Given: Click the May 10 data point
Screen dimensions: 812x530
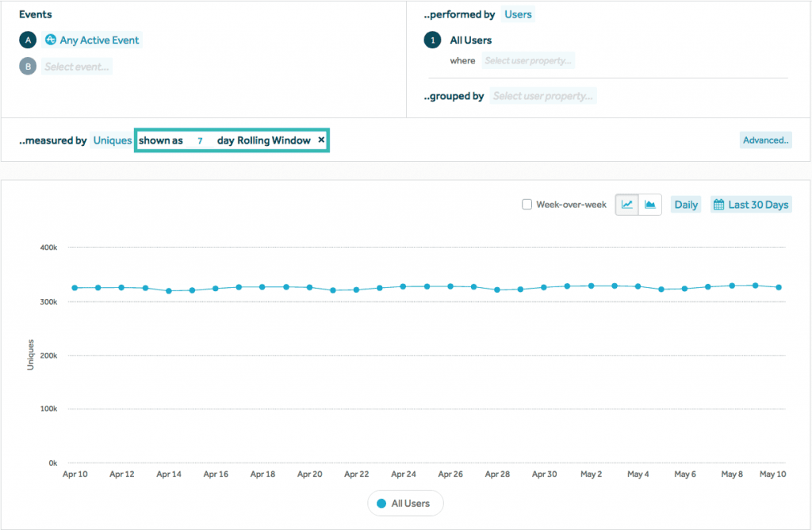Looking at the screenshot, I should (x=779, y=287).
